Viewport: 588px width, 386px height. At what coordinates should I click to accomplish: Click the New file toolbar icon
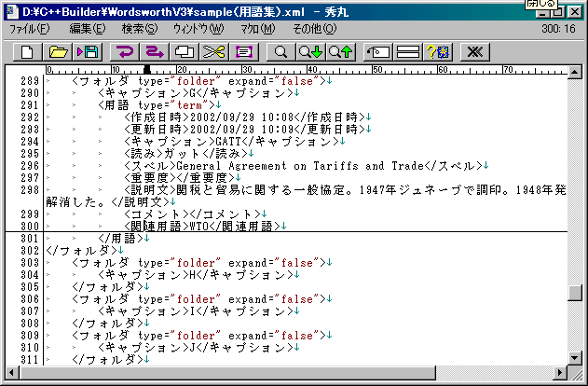[28, 51]
